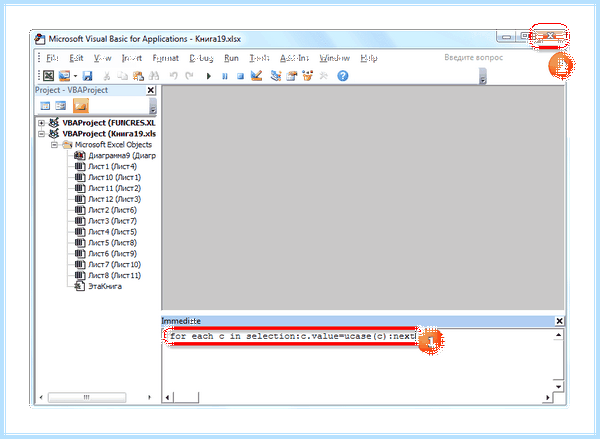Open the File menu

click(x=52, y=58)
